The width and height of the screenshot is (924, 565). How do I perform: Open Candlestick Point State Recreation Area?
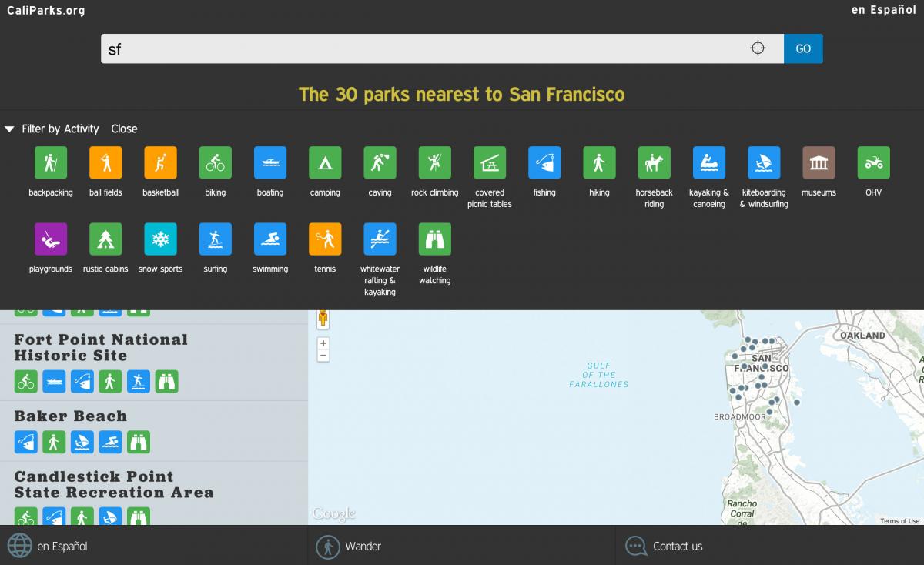pyautogui.click(x=114, y=484)
